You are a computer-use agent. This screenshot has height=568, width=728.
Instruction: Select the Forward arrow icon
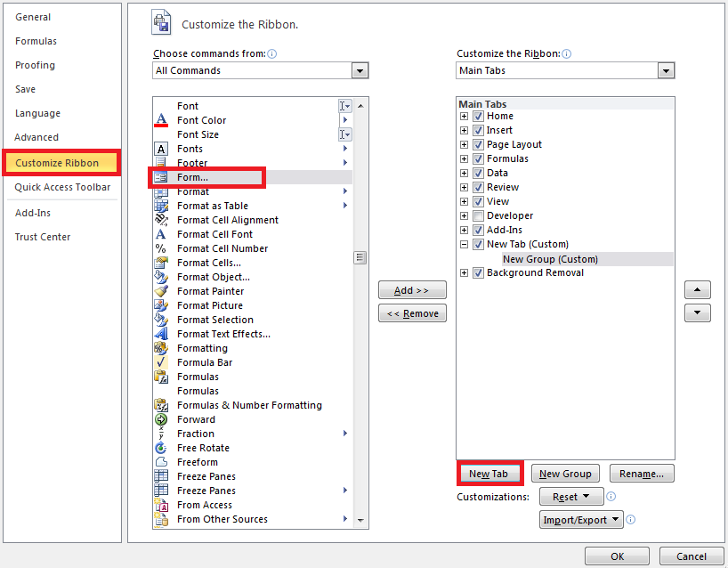[161, 419]
